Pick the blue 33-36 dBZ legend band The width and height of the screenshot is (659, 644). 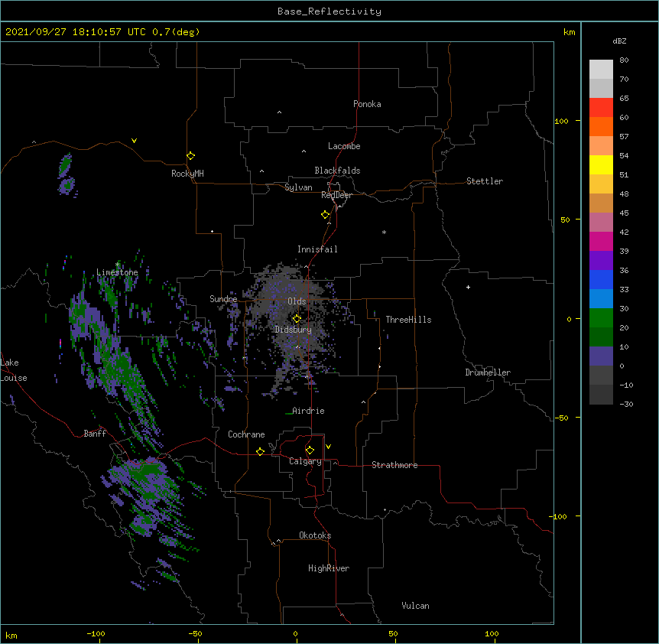point(601,279)
